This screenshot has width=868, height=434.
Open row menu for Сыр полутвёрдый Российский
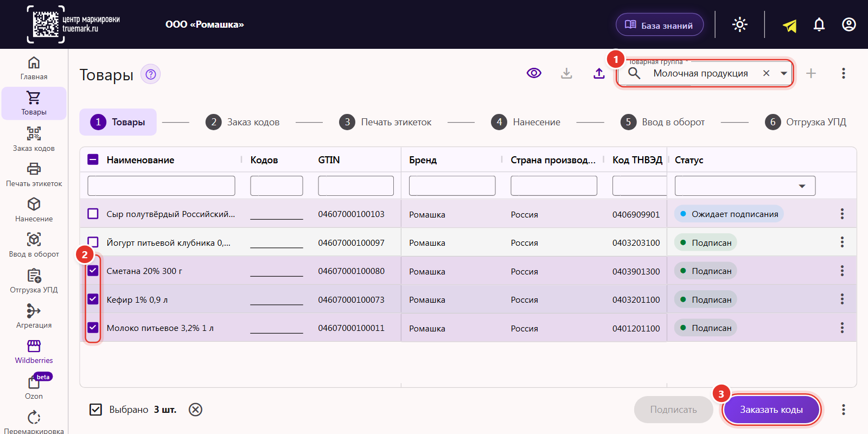click(842, 214)
